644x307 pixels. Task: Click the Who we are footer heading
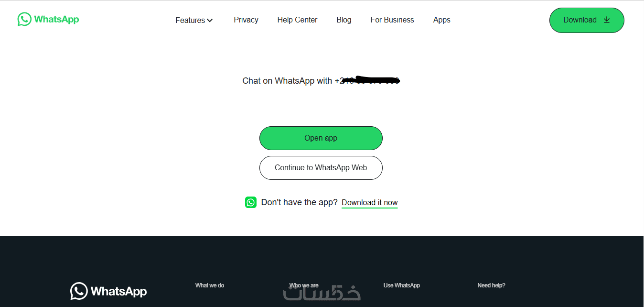[304, 285]
